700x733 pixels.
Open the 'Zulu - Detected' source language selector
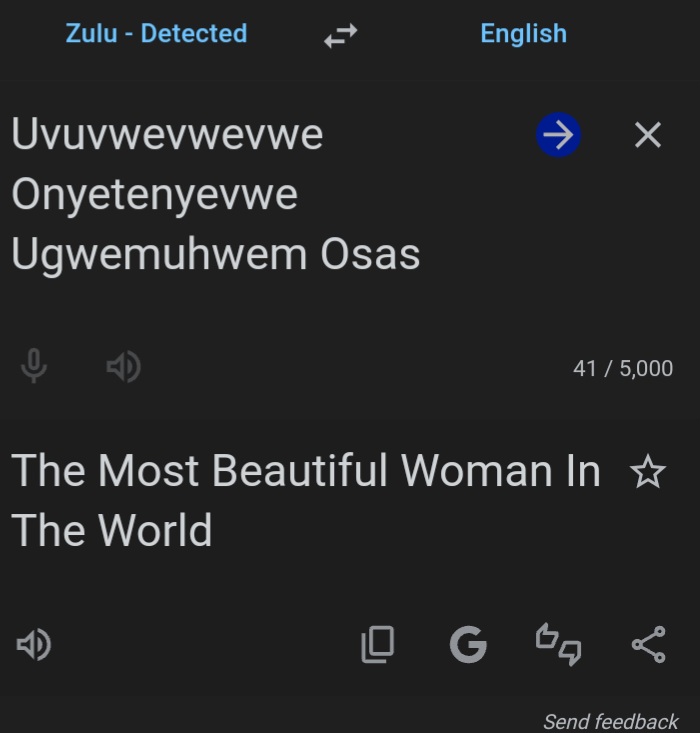coord(156,33)
